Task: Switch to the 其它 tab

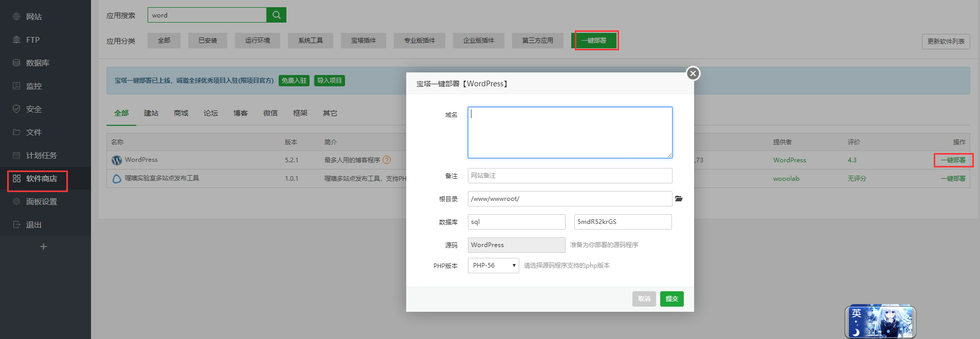Action: 330,113
